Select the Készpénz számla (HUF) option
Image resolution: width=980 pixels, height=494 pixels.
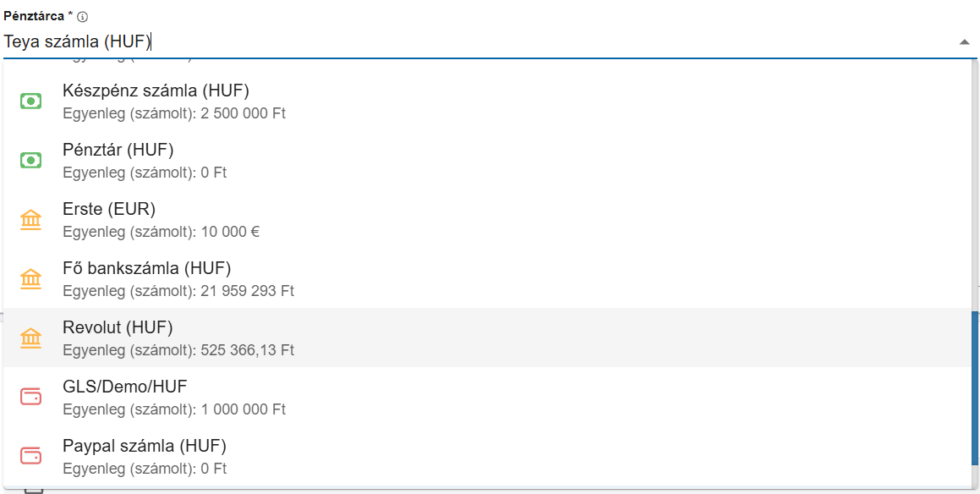[x=156, y=91]
